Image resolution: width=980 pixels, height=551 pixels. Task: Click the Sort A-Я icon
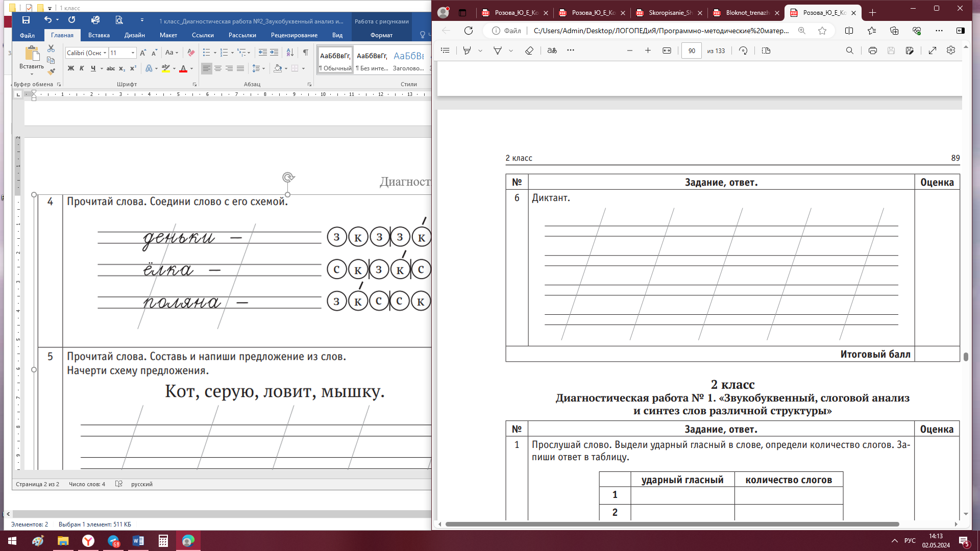[x=290, y=53]
